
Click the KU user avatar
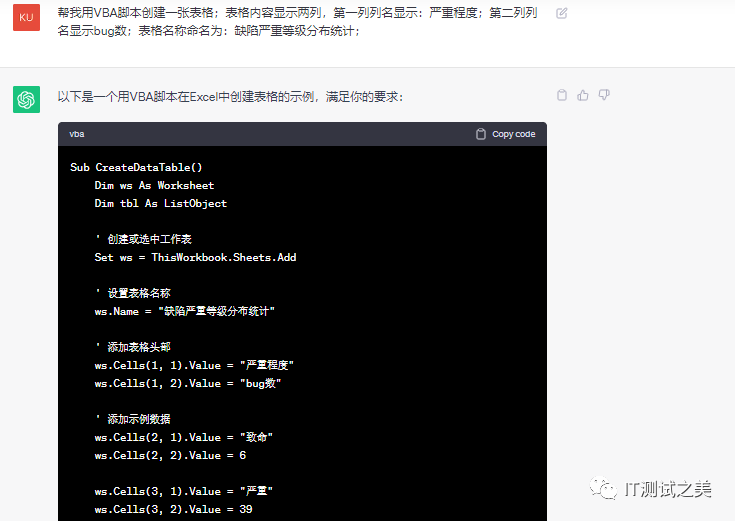26,17
